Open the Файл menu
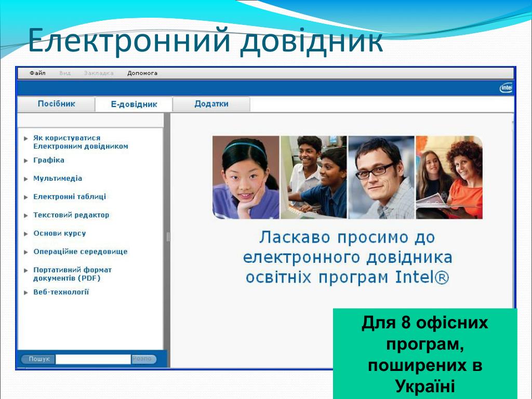Image resolution: width=532 pixels, height=399 pixels. point(37,73)
